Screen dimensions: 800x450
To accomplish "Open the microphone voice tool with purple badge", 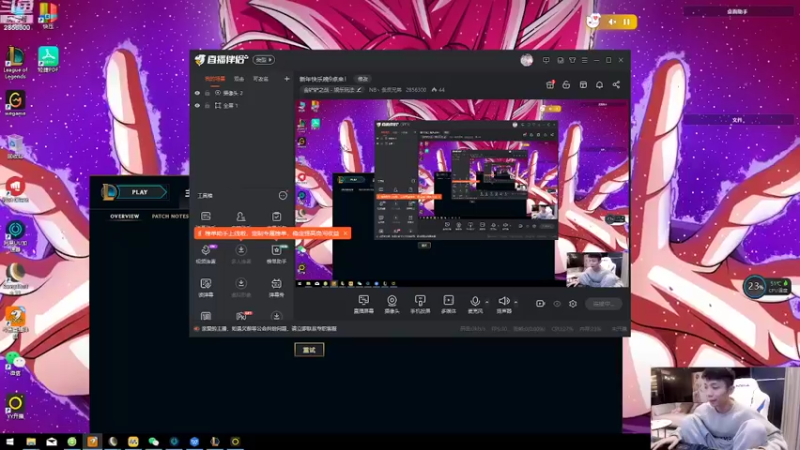I will [206, 253].
